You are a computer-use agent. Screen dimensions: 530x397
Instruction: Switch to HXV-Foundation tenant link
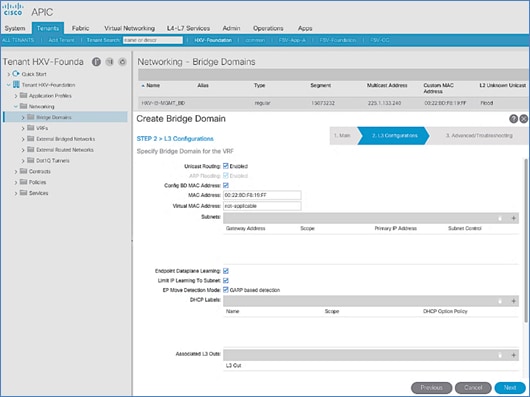tap(213, 40)
